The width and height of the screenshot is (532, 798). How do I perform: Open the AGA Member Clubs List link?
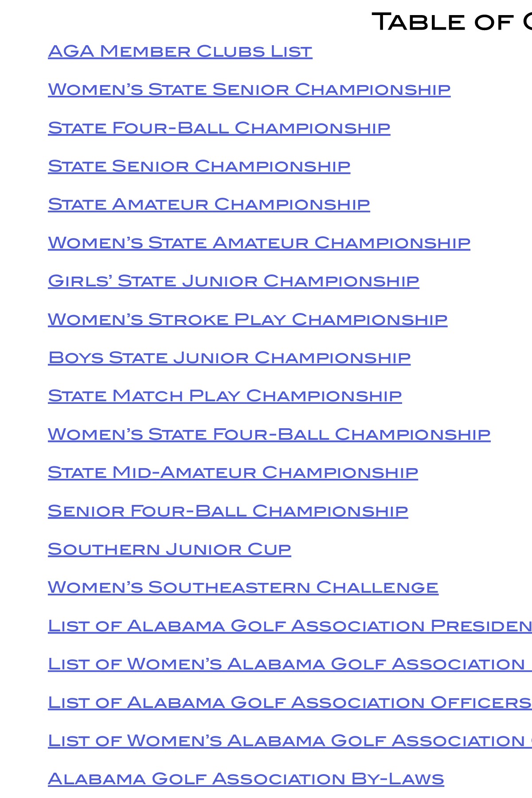click(180, 51)
